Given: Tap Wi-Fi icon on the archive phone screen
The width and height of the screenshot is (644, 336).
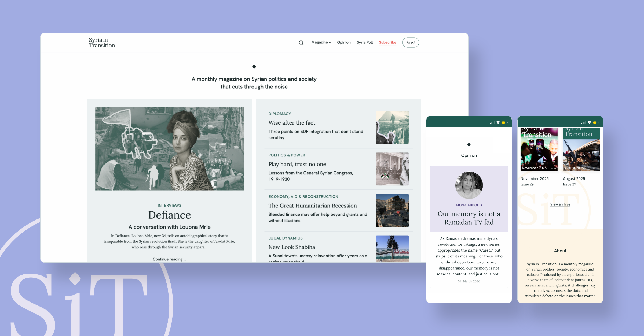Looking at the screenshot, I should coord(589,122).
